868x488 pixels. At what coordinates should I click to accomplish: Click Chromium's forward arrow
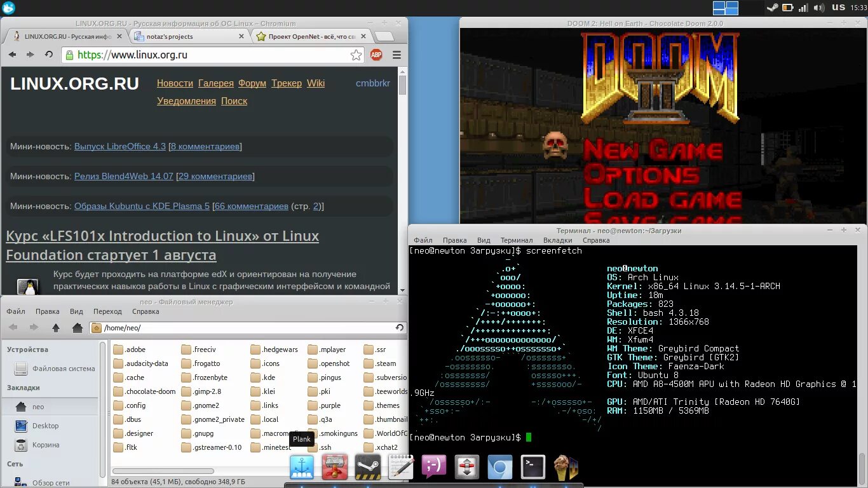coord(30,55)
